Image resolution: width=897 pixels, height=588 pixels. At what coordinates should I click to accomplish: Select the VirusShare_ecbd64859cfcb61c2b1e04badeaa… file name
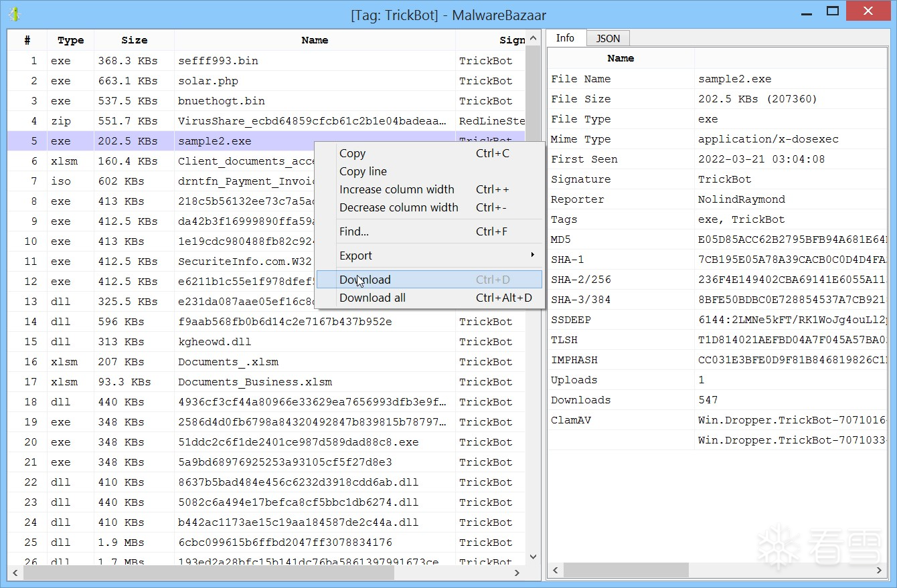coord(312,121)
